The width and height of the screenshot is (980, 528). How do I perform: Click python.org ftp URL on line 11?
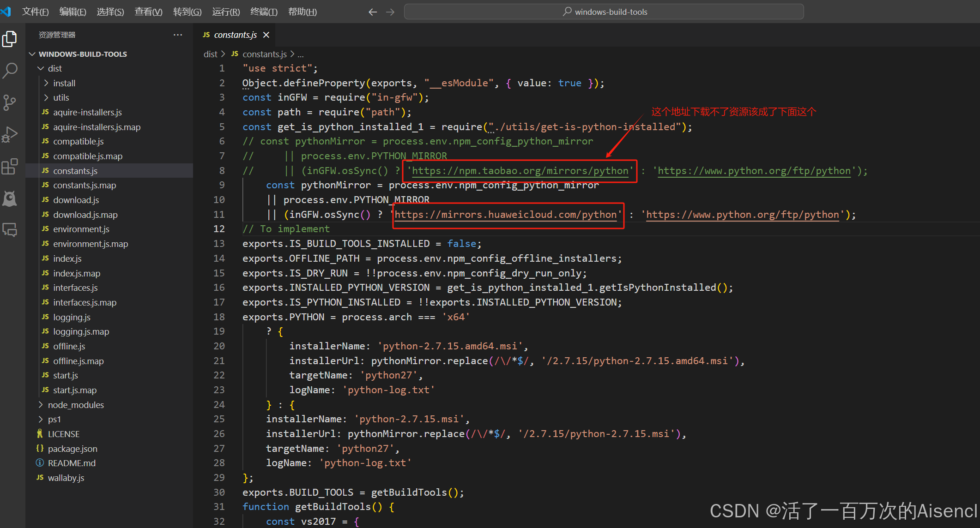pos(743,215)
